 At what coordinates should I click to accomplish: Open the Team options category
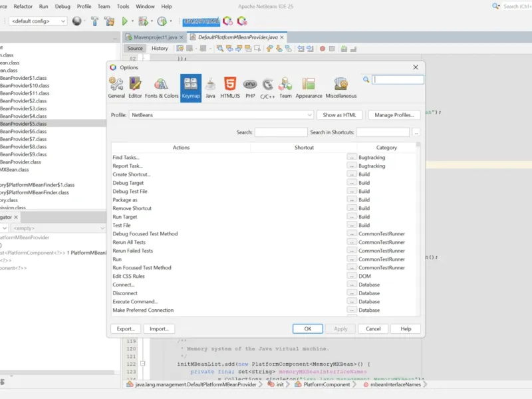coord(285,88)
